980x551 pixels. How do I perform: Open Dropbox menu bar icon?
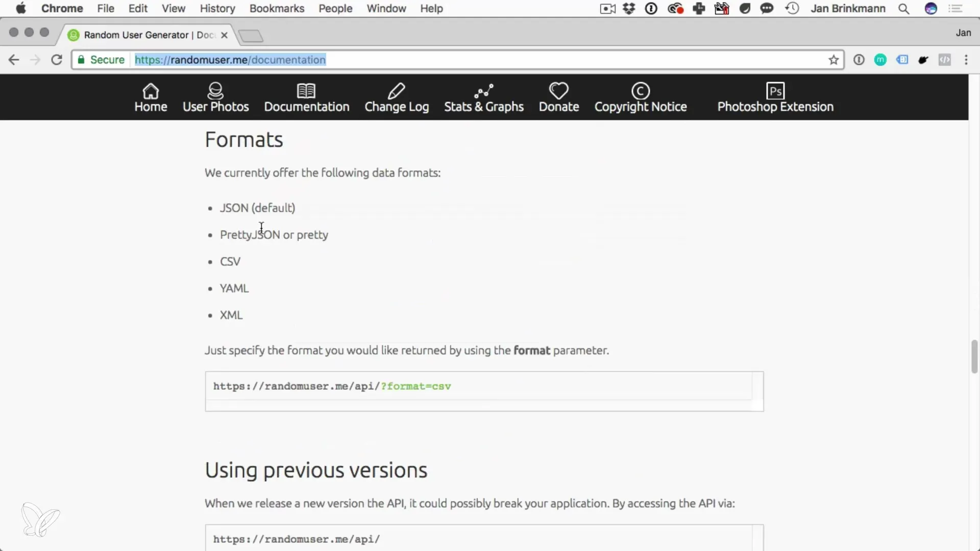629,9
